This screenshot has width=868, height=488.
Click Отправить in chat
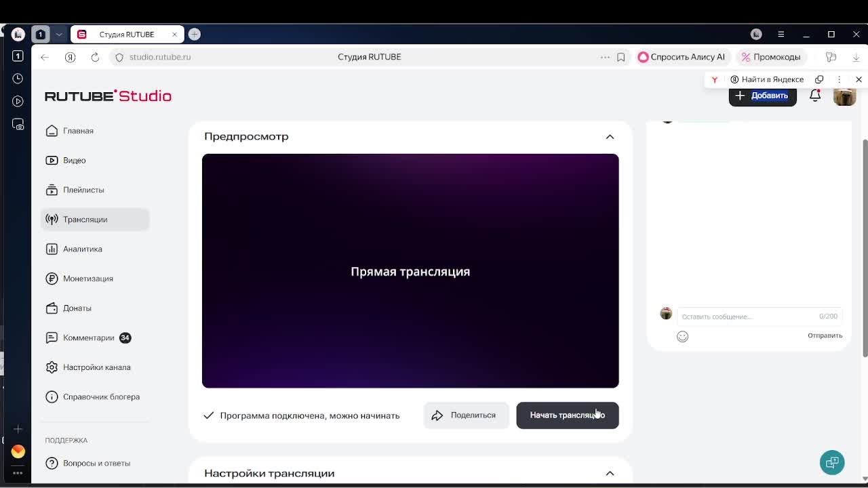(x=825, y=335)
